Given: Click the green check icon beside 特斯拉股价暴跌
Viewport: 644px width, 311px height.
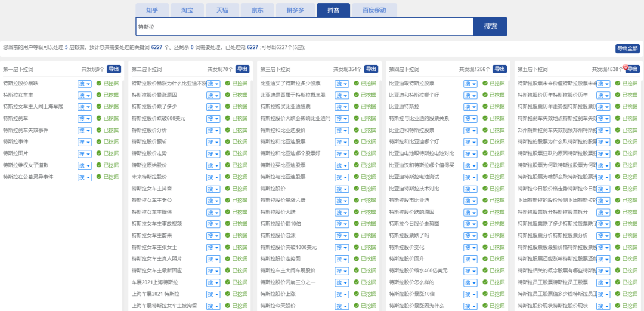Looking at the screenshot, I should (100, 84).
